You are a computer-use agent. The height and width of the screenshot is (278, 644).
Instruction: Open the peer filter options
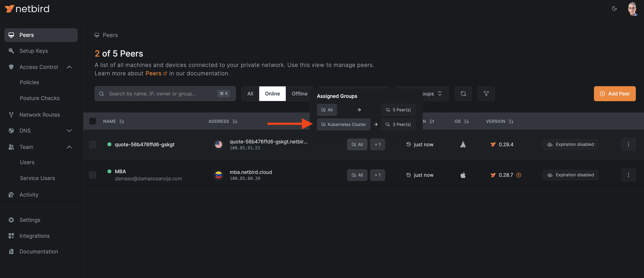pyautogui.click(x=486, y=93)
